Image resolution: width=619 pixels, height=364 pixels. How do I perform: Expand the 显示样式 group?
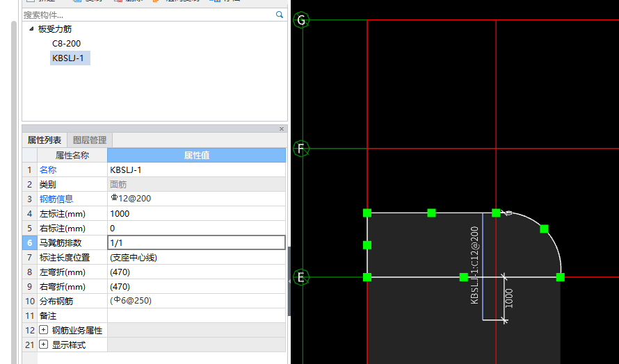click(x=43, y=345)
